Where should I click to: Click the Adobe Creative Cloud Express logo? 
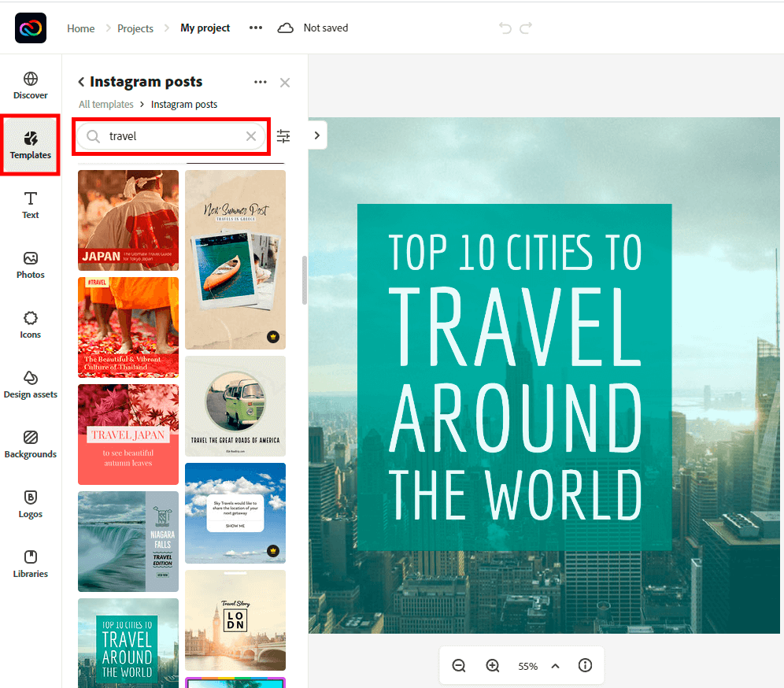click(31, 28)
